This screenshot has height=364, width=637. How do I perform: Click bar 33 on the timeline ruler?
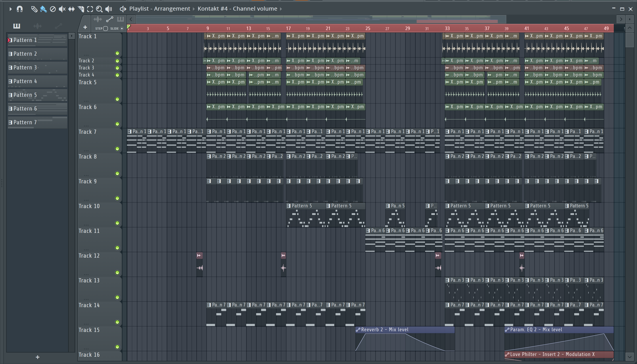point(447,28)
